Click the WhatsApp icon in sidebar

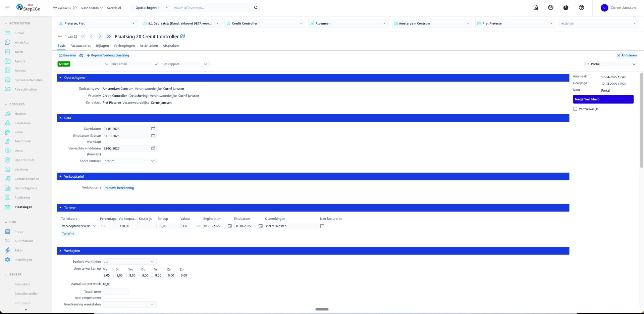click(x=8, y=42)
